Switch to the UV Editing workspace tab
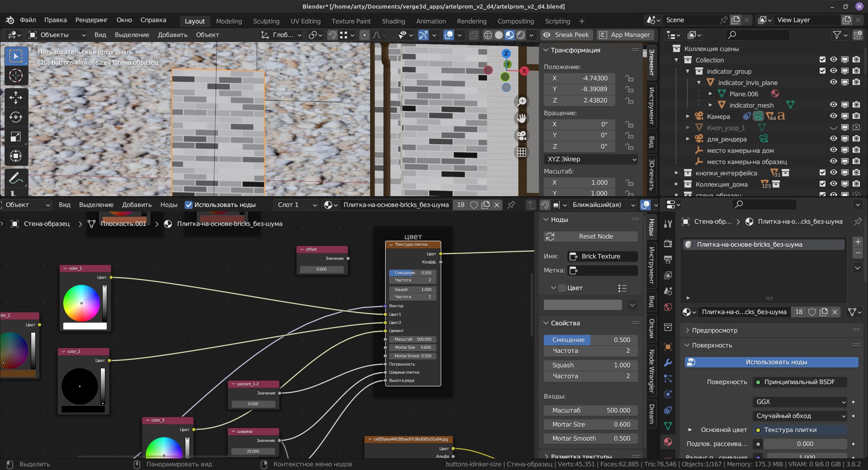The width and height of the screenshot is (868, 470). [x=305, y=21]
